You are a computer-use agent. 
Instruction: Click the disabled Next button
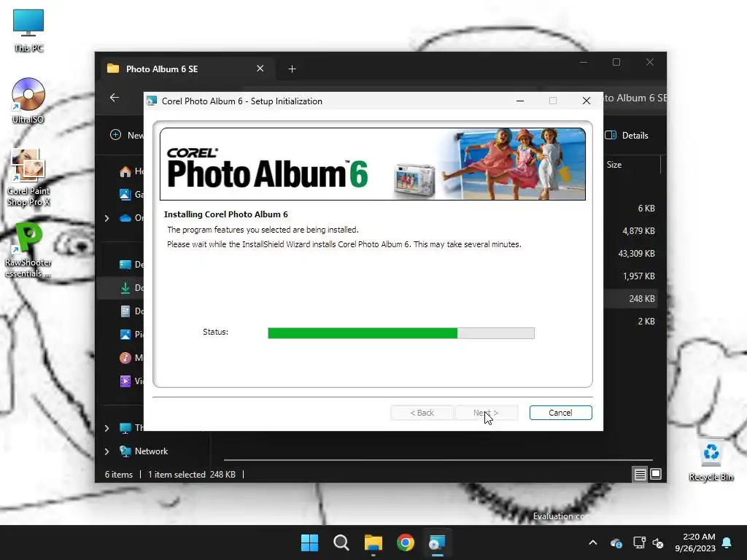[486, 413]
